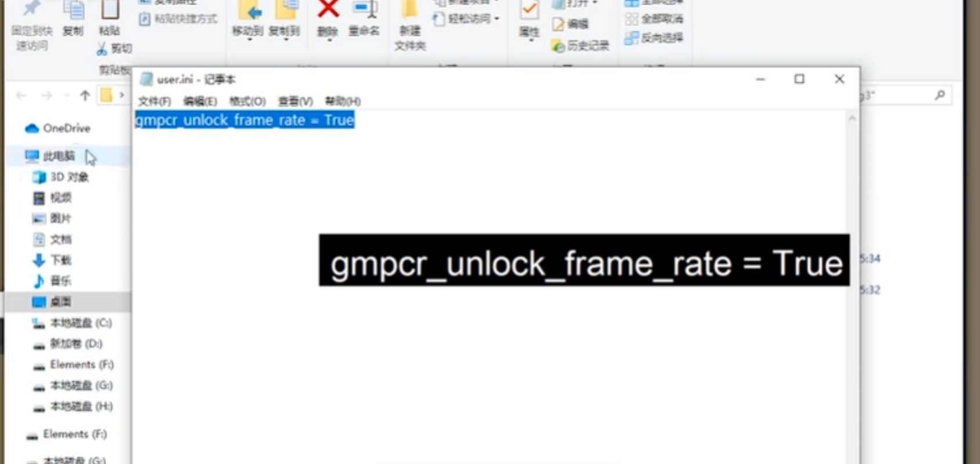Open Downloads (下载) in sidebar
This screenshot has height=464, width=980.
(x=52, y=260)
